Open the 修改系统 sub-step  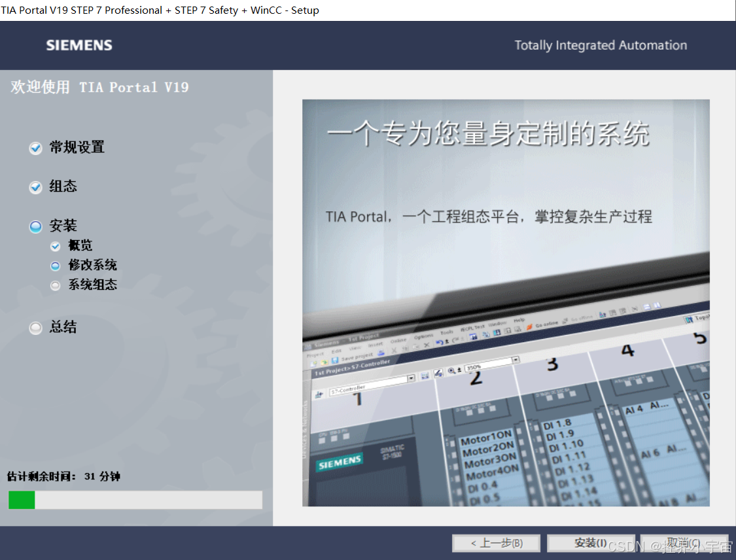(92, 265)
